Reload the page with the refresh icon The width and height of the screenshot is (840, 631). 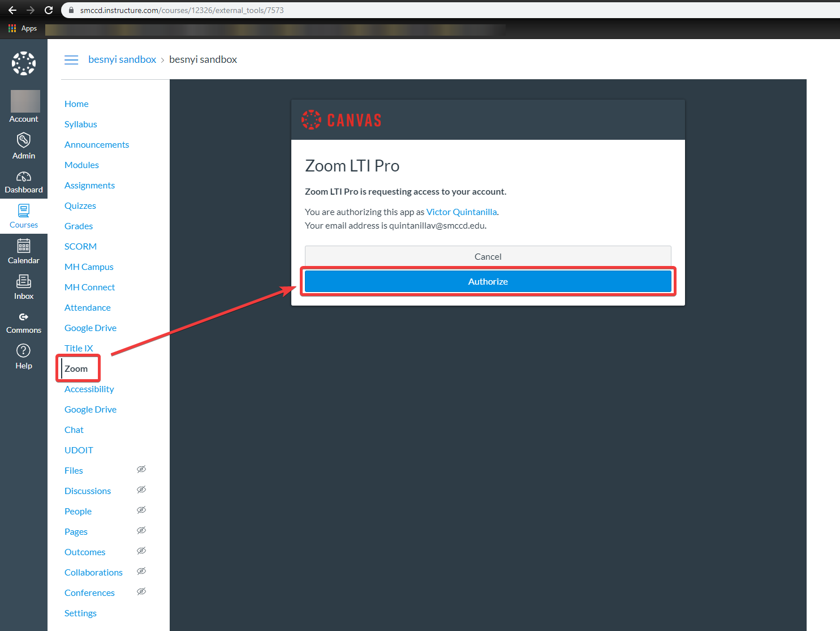coord(49,10)
